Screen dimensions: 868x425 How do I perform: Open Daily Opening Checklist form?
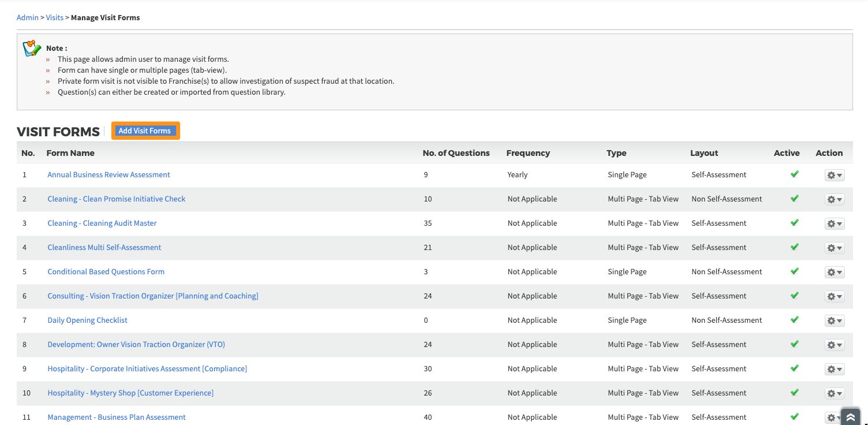coord(88,320)
